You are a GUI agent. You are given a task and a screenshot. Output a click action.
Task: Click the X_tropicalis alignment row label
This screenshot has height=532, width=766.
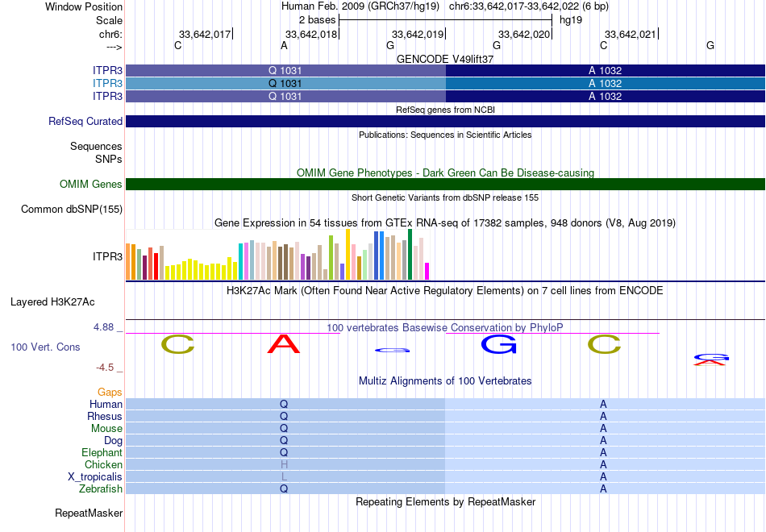[x=95, y=477]
